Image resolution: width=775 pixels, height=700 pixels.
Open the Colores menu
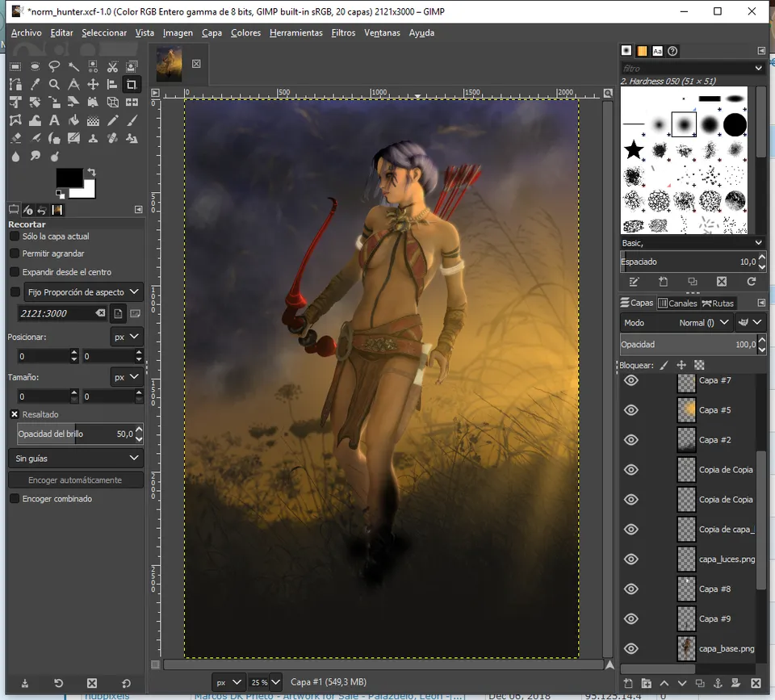pos(245,32)
